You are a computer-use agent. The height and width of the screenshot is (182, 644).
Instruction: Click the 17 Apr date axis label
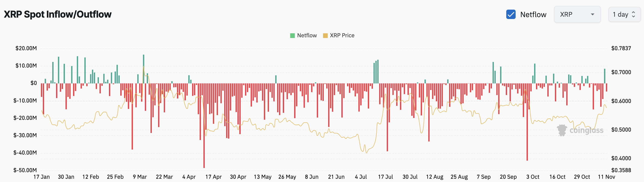pos(213,177)
